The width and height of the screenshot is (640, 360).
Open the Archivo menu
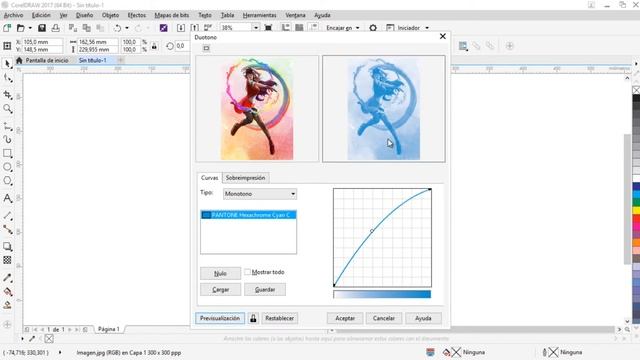click(x=13, y=15)
